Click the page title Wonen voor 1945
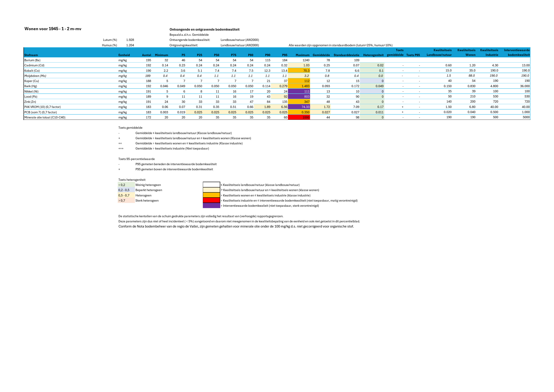The height and width of the screenshot is (392, 554). (x=53, y=29)
